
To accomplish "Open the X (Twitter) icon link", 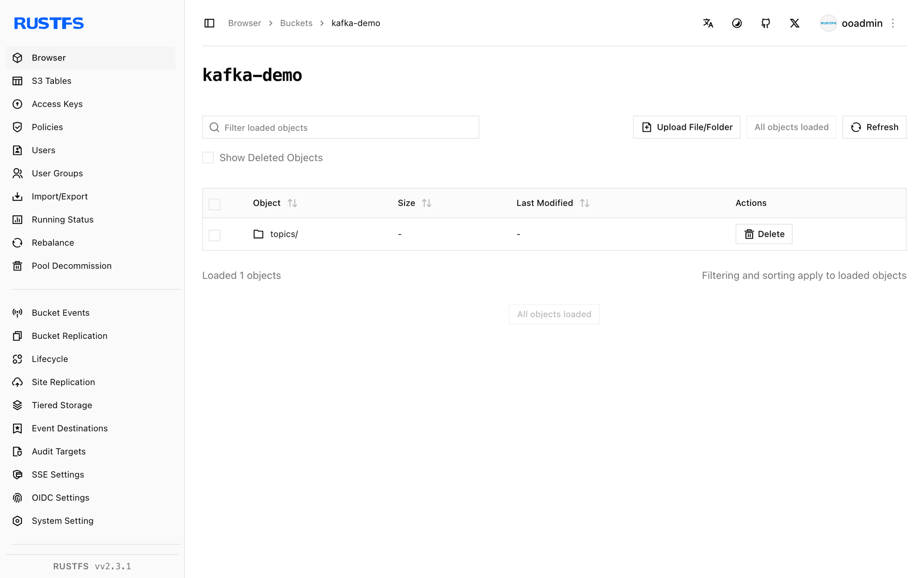I will (x=795, y=23).
